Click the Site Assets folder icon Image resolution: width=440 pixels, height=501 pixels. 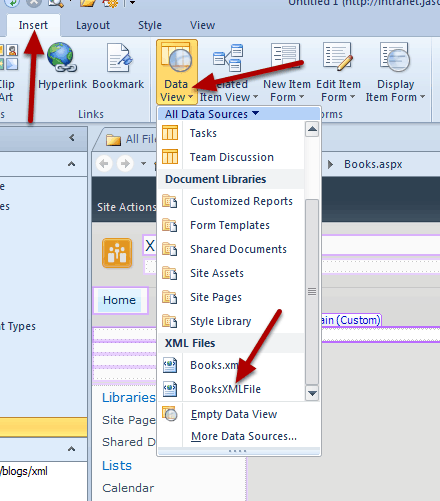tap(170, 273)
